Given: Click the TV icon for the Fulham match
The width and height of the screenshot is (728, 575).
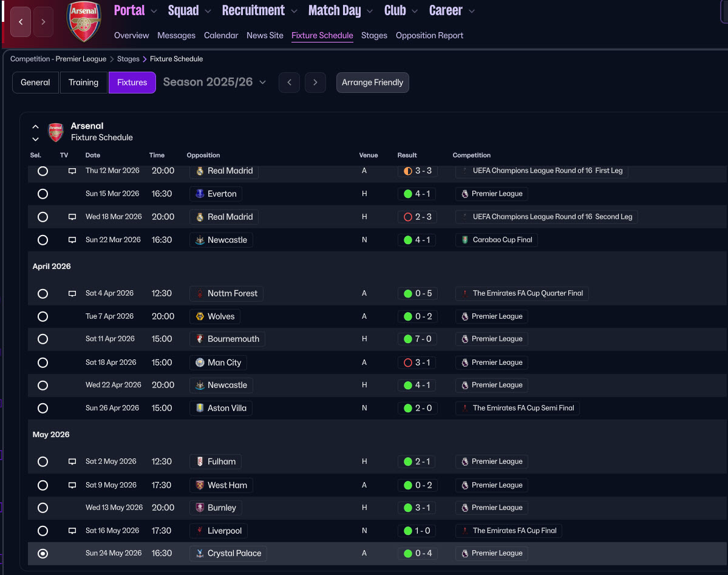Looking at the screenshot, I should (x=72, y=462).
